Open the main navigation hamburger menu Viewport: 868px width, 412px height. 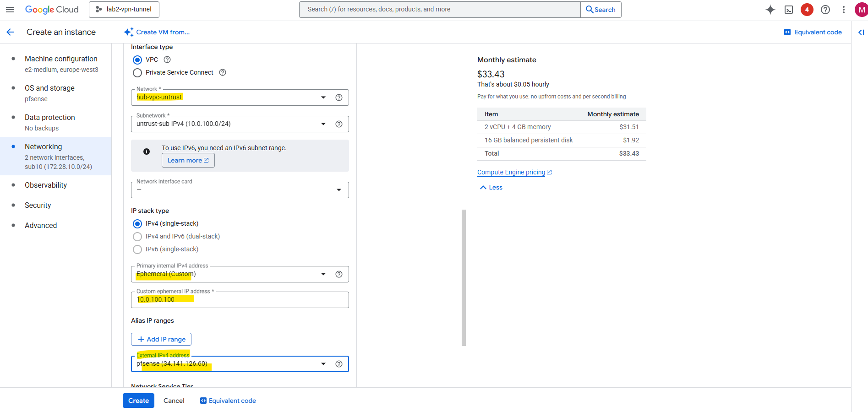point(10,10)
